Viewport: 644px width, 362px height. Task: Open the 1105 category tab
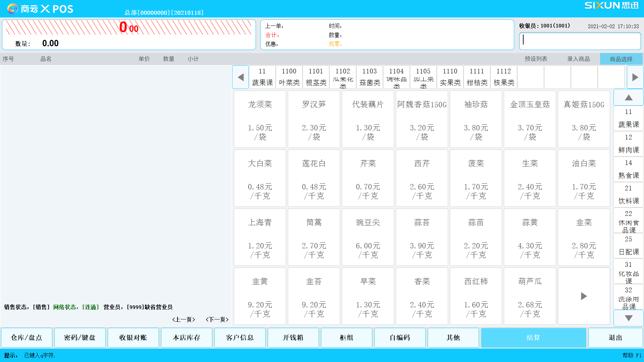423,77
